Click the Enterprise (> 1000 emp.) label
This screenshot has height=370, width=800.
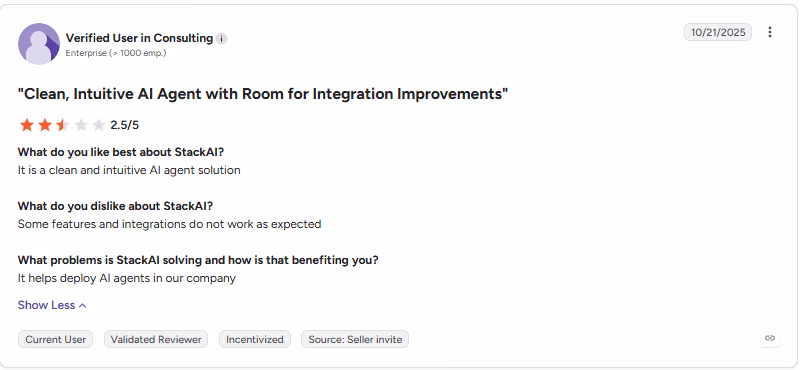coord(116,53)
